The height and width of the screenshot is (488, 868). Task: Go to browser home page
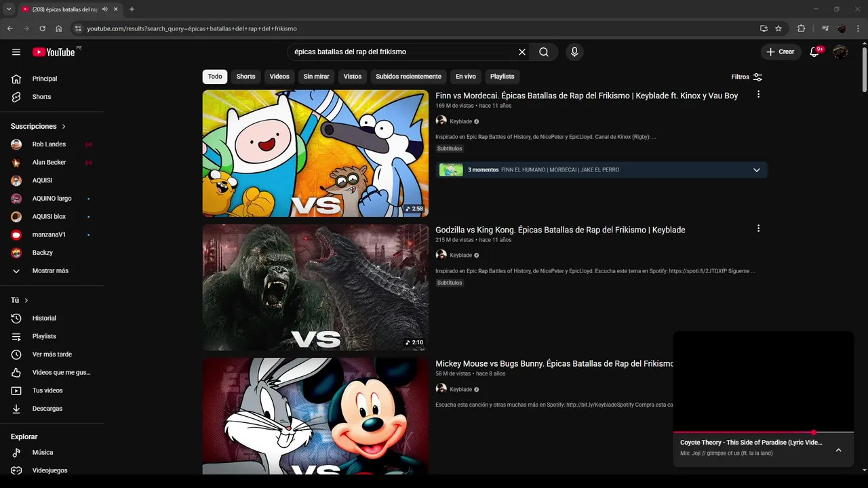[x=59, y=28]
